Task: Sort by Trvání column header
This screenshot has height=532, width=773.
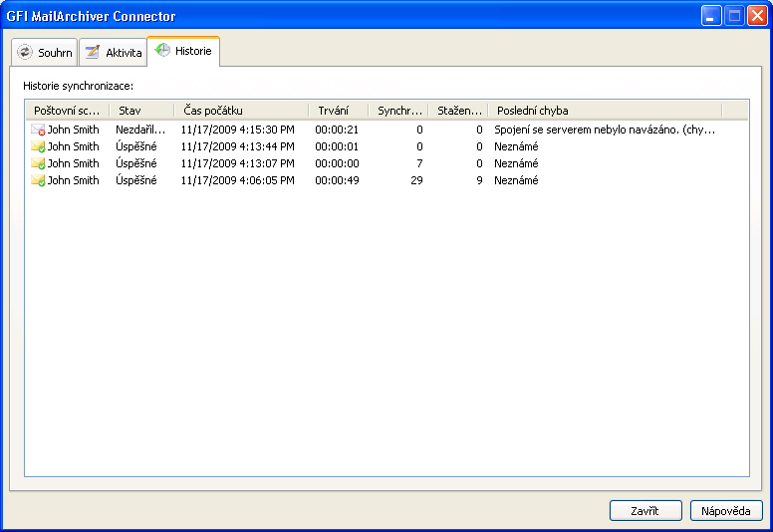Action: coord(339,111)
